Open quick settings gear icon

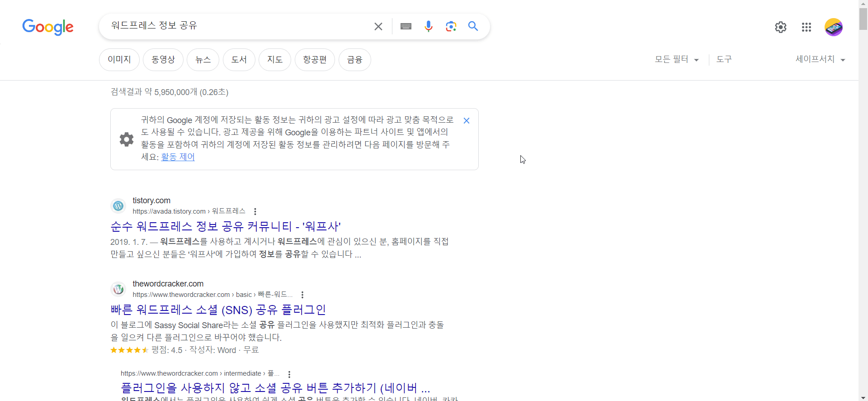(781, 27)
